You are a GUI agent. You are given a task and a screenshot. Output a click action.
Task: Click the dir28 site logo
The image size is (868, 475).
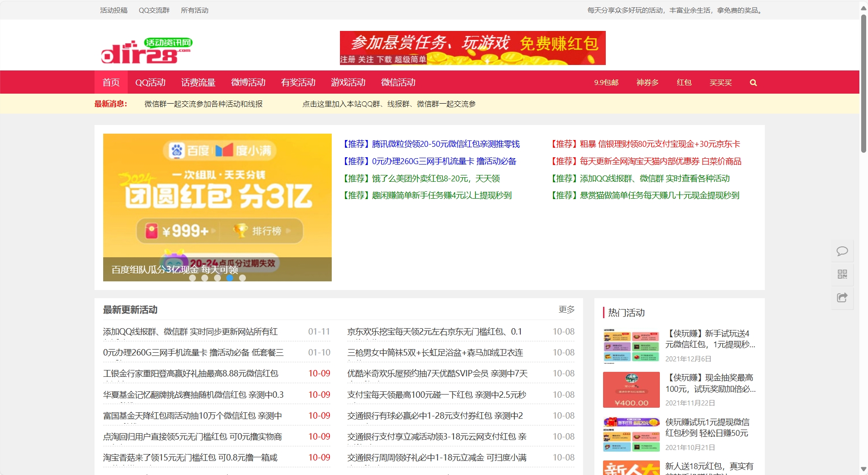[x=146, y=50]
